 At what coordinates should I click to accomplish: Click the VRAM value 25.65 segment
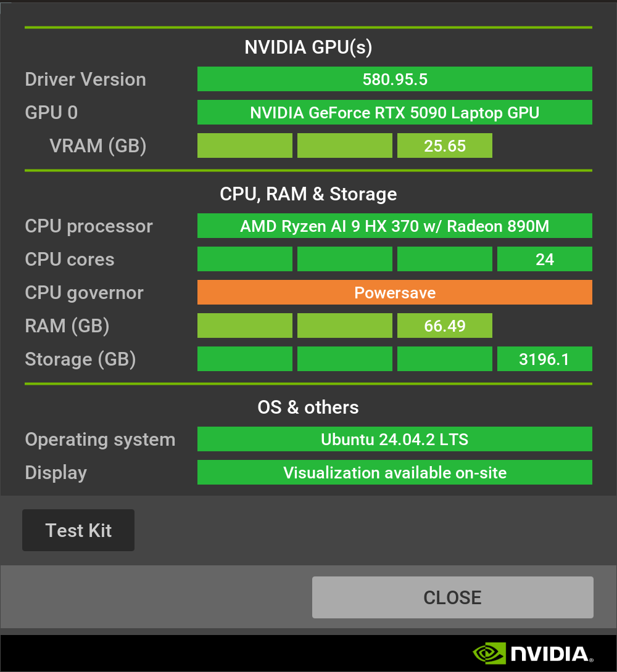coord(445,146)
